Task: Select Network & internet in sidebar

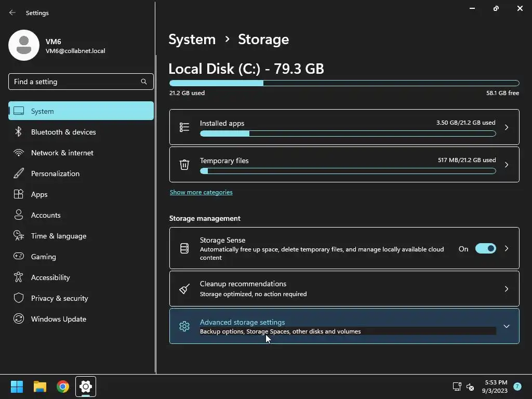Action: [x=62, y=153]
